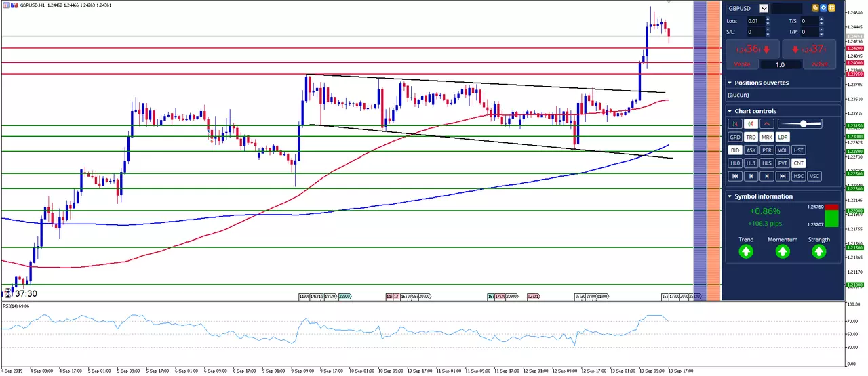
Task: Toggle the PVT pivot button
Action: pos(783,163)
